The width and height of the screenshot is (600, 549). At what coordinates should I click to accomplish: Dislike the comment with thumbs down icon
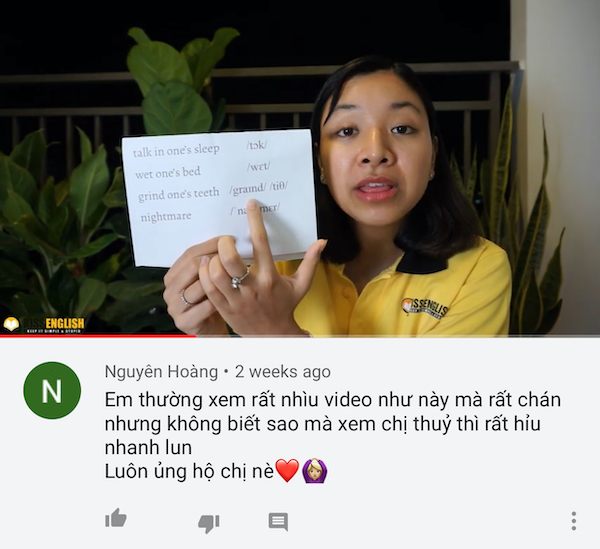[x=209, y=523]
